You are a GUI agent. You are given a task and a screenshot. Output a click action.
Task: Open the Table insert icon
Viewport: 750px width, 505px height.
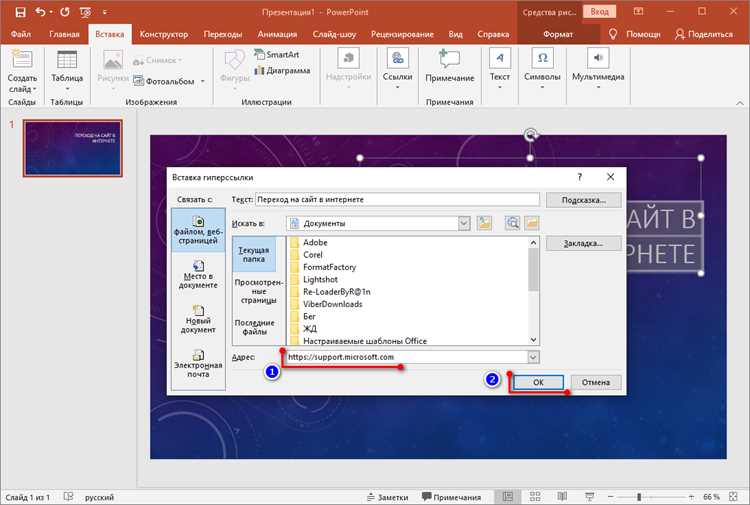pos(67,60)
